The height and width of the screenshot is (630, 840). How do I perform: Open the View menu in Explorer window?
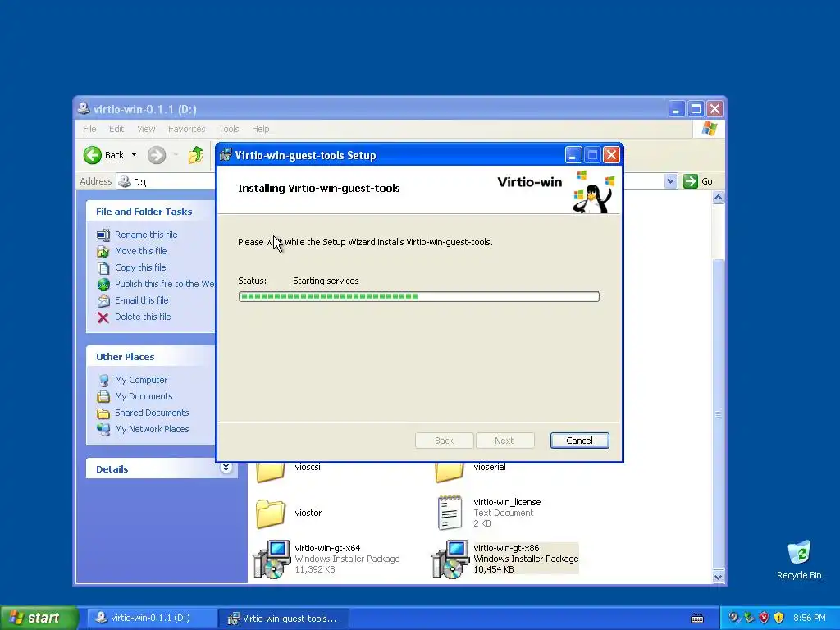tap(146, 129)
